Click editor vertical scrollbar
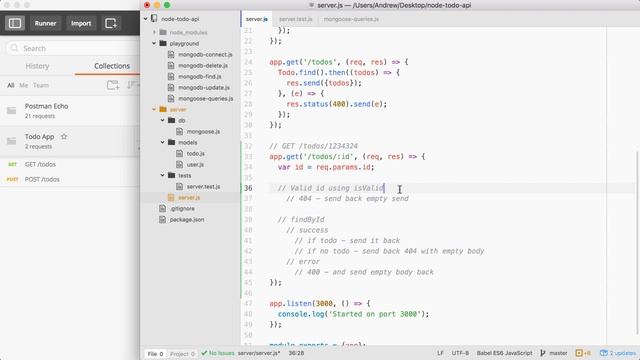The image size is (640, 360). [x=637, y=242]
